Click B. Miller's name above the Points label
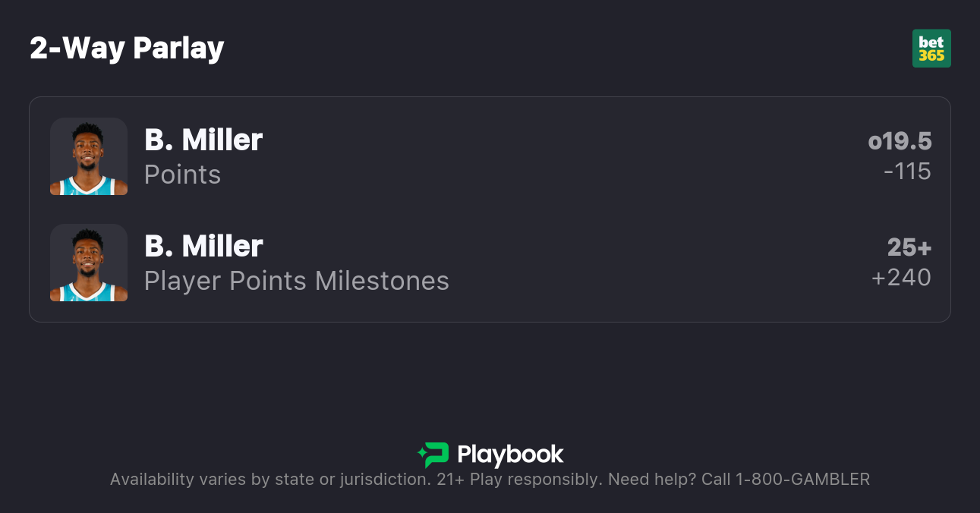980x513 pixels. pyautogui.click(x=203, y=140)
